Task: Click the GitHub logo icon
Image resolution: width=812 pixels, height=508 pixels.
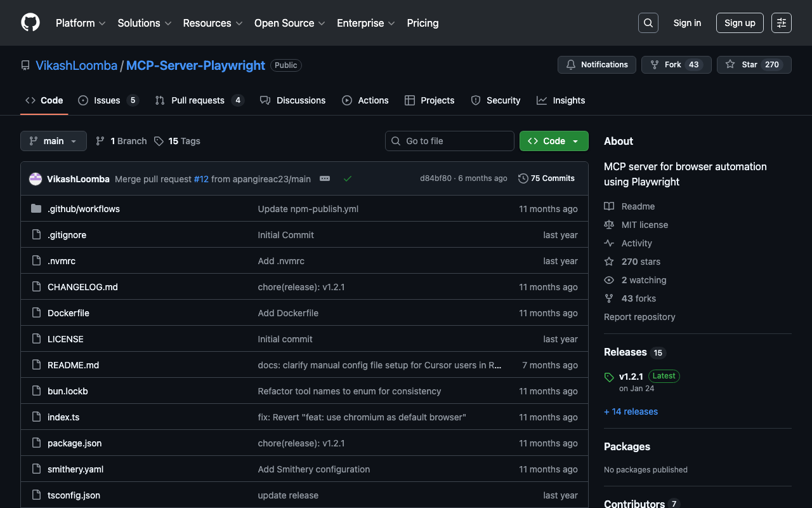Action: click(30, 23)
